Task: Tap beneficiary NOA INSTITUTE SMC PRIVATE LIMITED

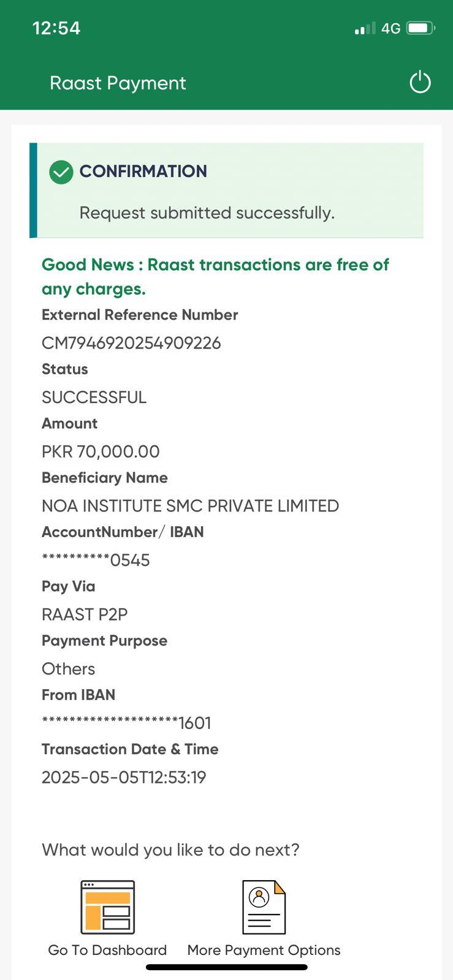Action: click(190, 506)
